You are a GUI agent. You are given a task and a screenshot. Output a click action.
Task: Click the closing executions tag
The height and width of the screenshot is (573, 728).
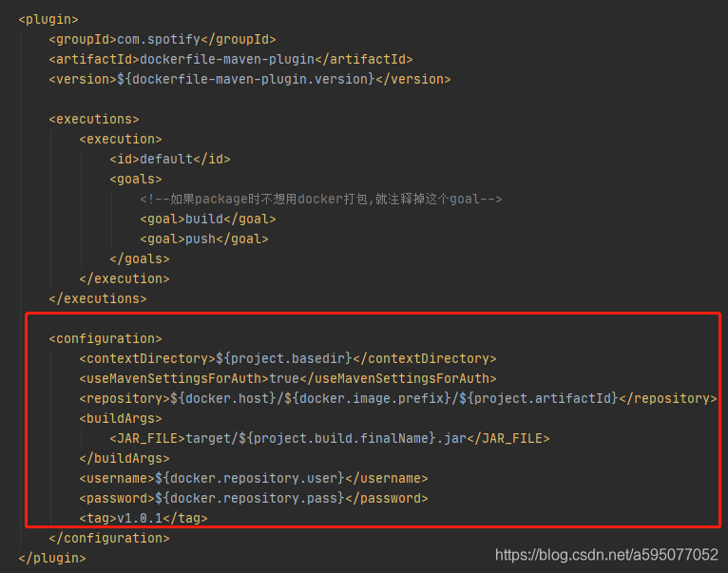pyautogui.click(x=98, y=299)
